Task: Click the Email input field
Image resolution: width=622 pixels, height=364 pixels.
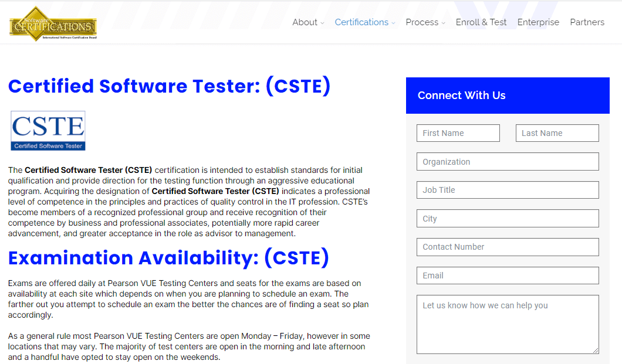Action: click(507, 275)
